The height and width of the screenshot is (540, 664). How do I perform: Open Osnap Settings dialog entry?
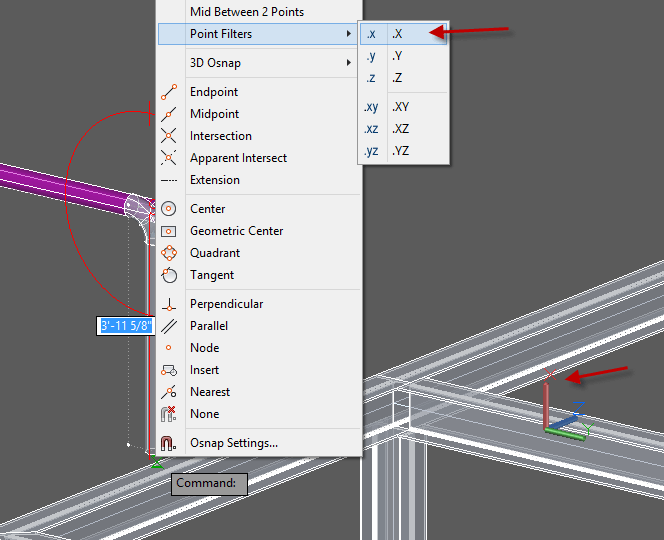(x=234, y=443)
